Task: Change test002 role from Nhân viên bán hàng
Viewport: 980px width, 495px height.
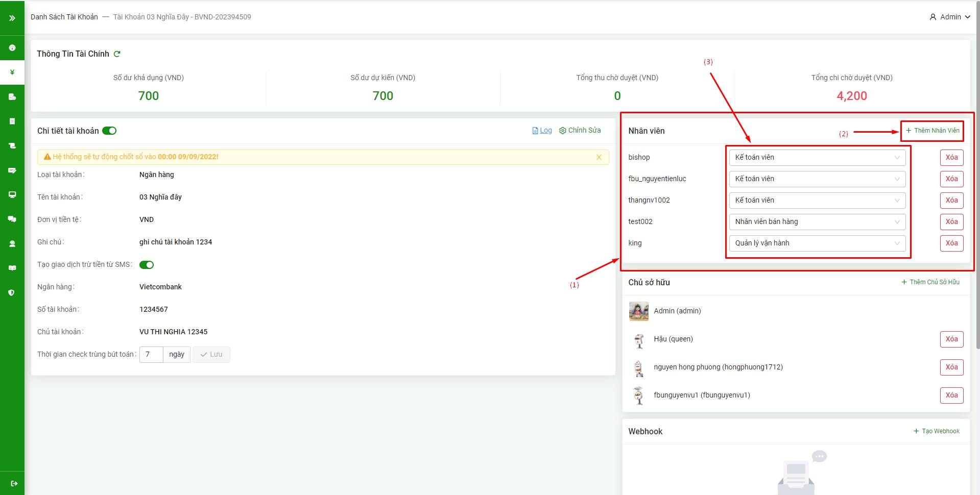Action: pyautogui.click(x=817, y=222)
